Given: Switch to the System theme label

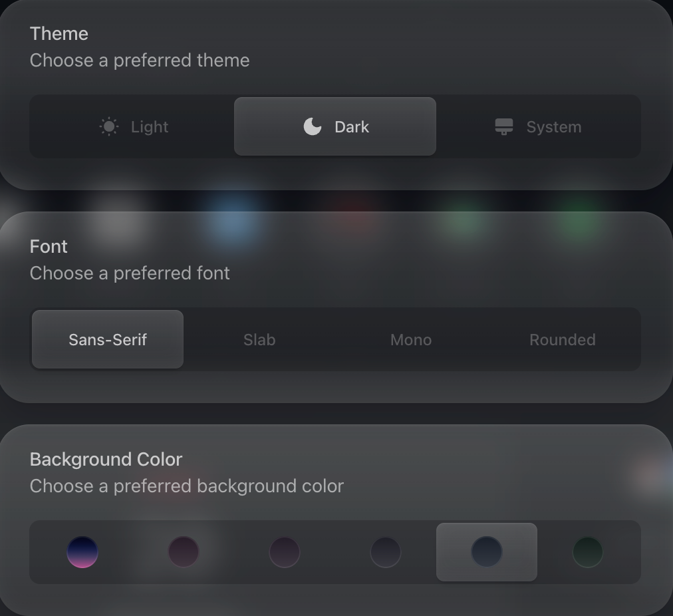Looking at the screenshot, I should pos(553,126).
